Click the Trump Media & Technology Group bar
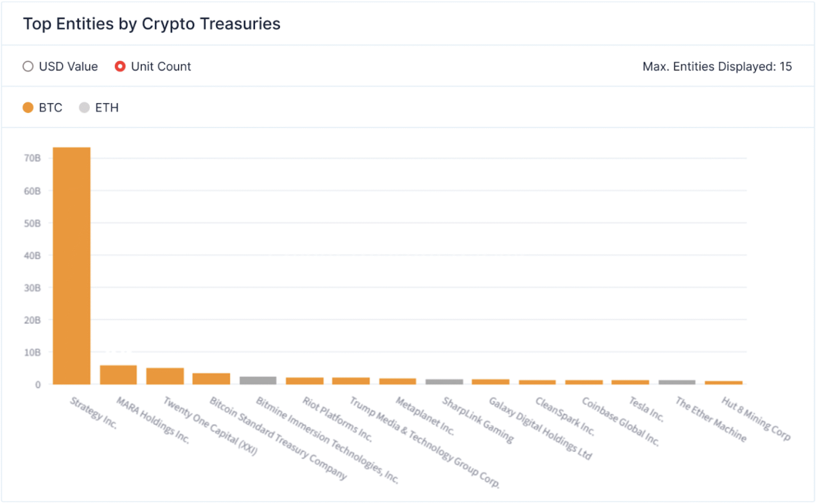 click(351, 381)
